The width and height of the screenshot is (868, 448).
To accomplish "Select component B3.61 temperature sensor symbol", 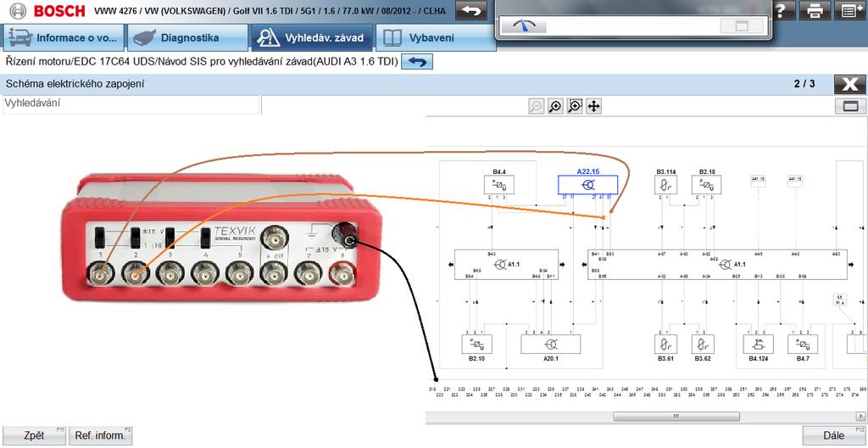I will [666, 344].
